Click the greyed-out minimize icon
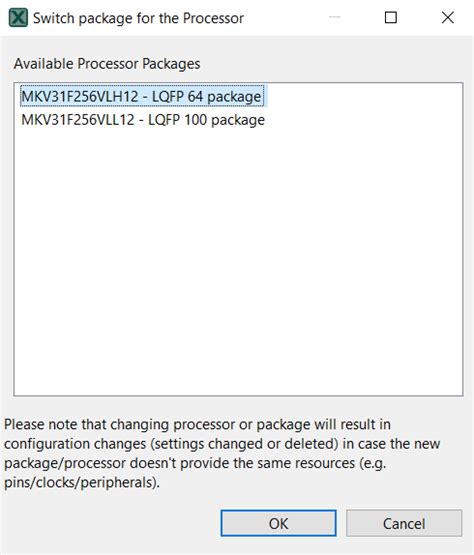 pyautogui.click(x=334, y=17)
